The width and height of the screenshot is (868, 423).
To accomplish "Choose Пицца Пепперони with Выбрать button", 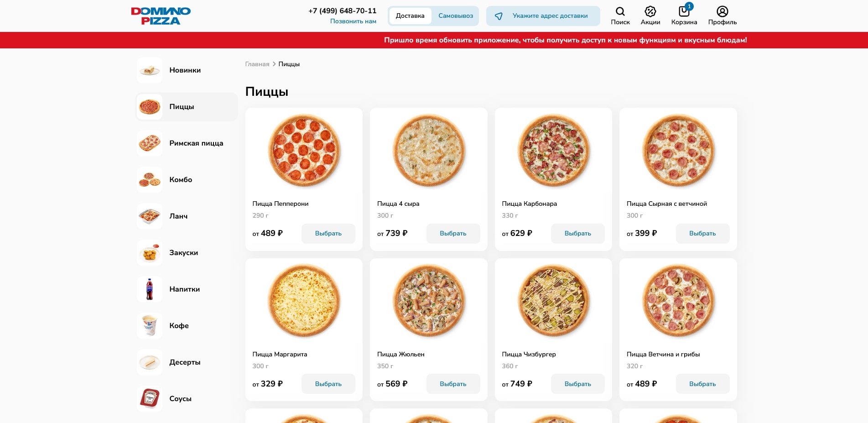I will point(328,234).
